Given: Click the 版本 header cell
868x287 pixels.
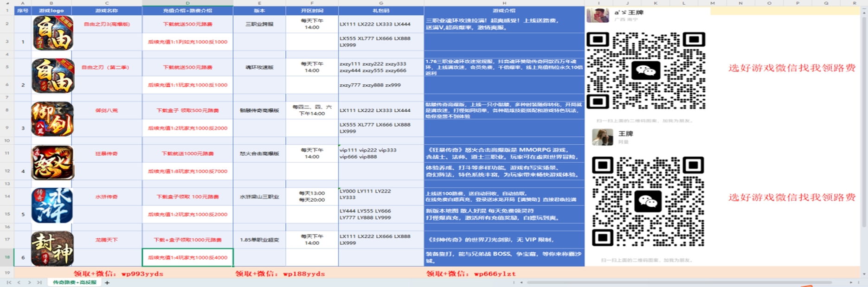Looking at the screenshot, I should pos(259,10).
